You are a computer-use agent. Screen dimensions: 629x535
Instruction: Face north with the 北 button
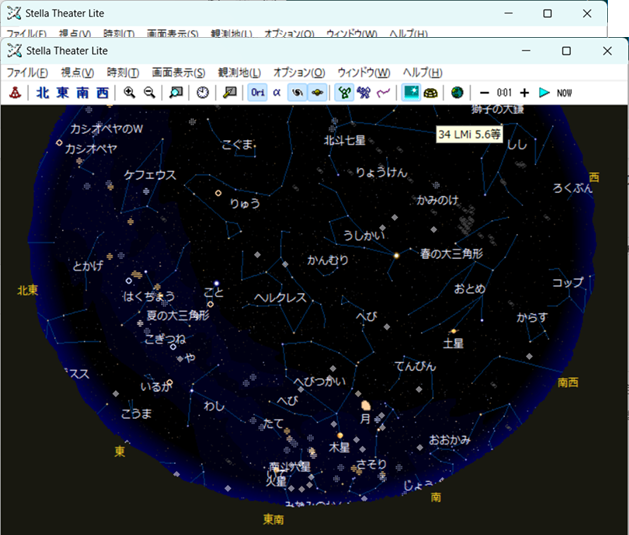[x=43, y=93]
